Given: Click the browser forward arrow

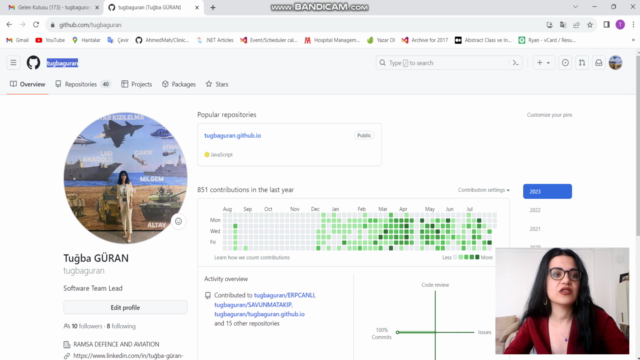Looking at the screenshot, I should (22, 25).
